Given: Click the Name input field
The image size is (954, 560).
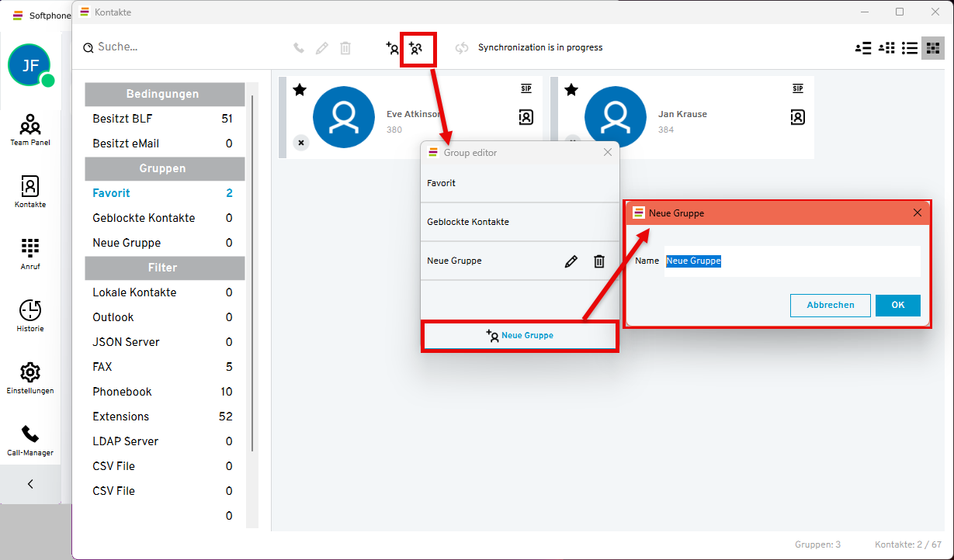Looking at the screenshot, I should [x=792, y=261].
